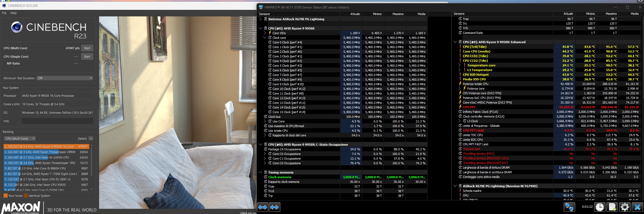Reset min/max values with the clock icon
The image size is (644, 214).
600,207
